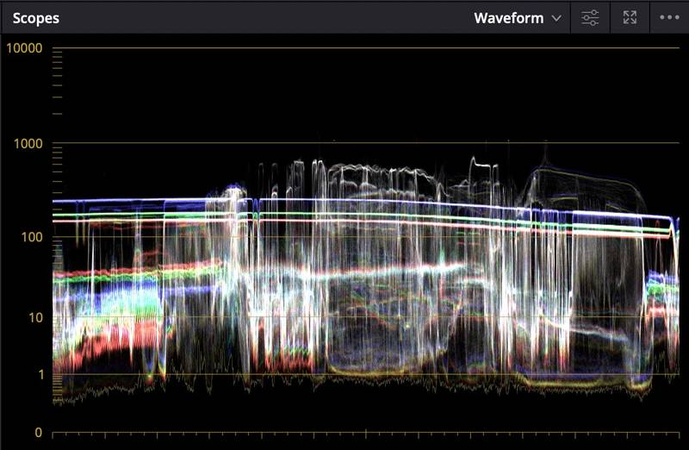Click the 100 nit scale label
689x450 pixels.
(x=31, y=237)
